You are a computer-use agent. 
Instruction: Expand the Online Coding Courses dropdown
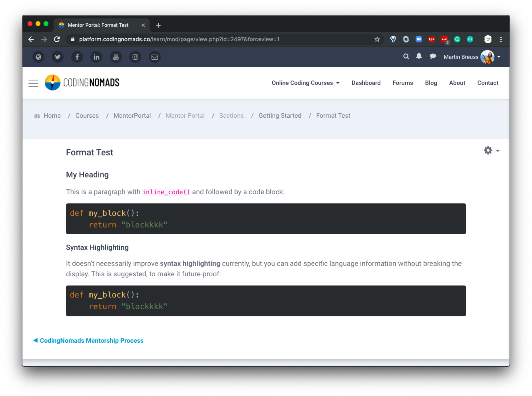coord(305,83)
